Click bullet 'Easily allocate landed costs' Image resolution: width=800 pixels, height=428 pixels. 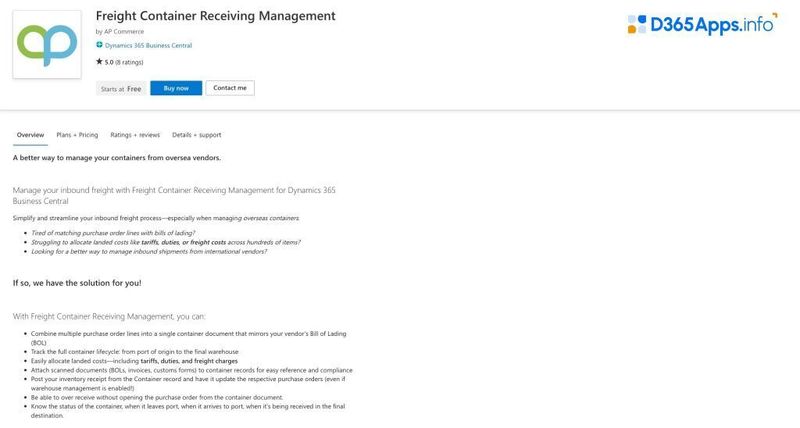coord(134,361)
